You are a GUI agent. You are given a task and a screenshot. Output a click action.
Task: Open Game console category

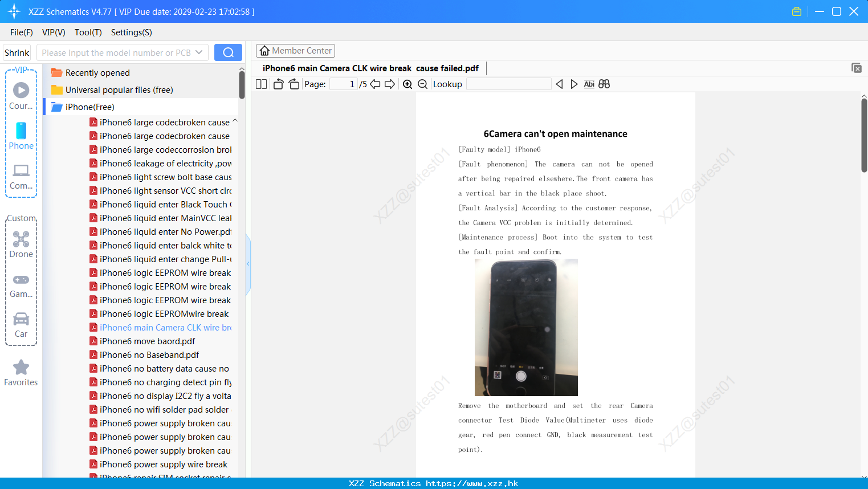coord(21,286)
